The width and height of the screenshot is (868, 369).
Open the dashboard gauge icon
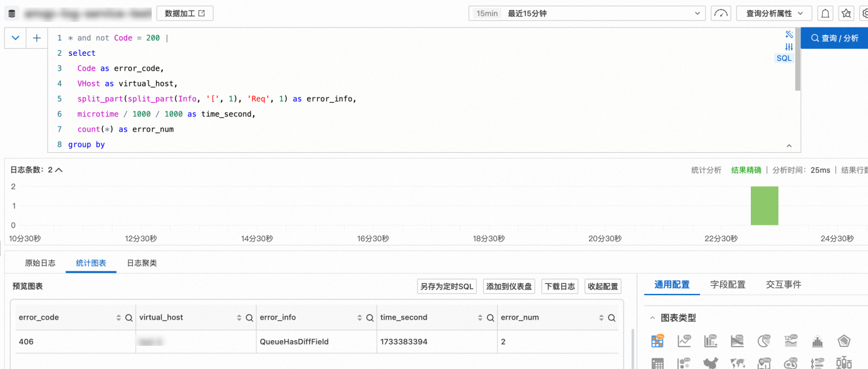coord(721,13)
